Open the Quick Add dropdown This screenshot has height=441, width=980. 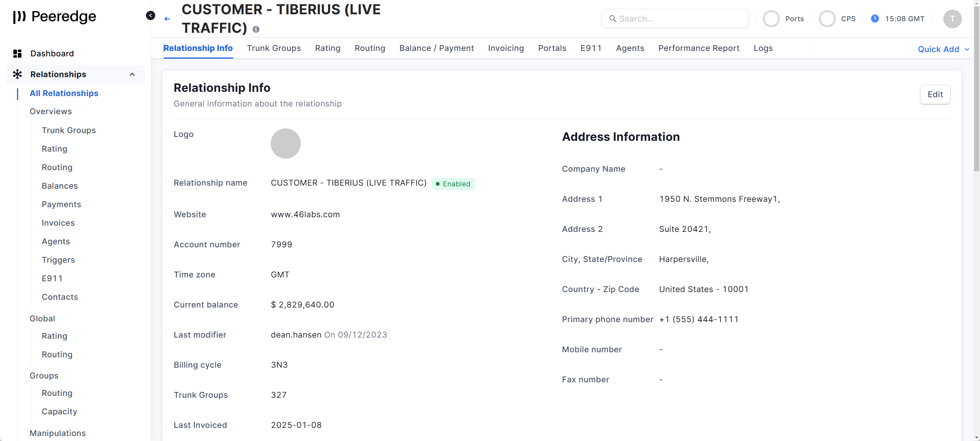(943, 49)
